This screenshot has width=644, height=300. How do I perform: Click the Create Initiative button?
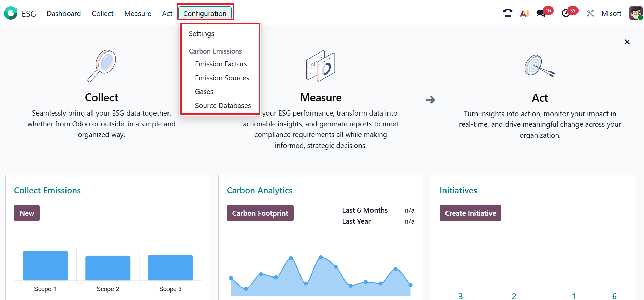point(470,213)
